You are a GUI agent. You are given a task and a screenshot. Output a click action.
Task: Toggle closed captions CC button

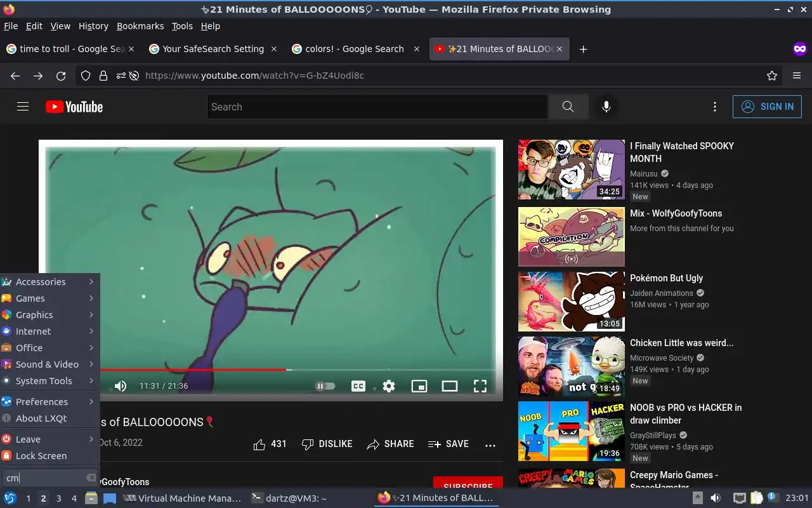pos(358,385)
